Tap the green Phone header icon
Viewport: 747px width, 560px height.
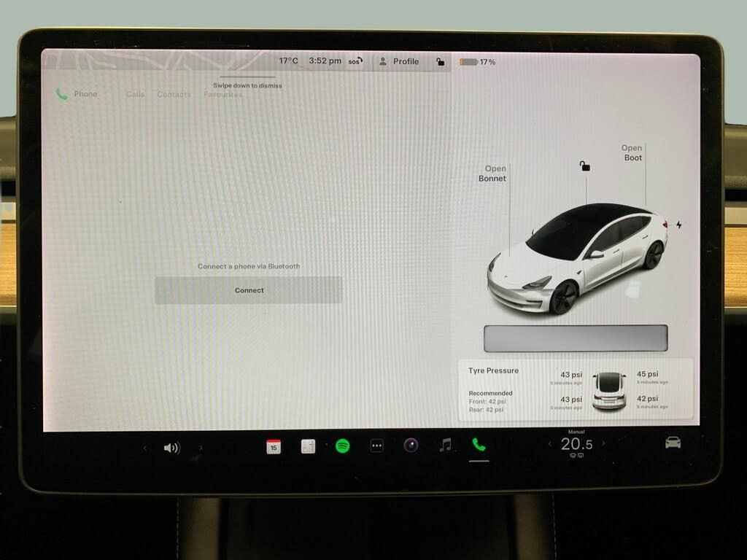[61, 94]
